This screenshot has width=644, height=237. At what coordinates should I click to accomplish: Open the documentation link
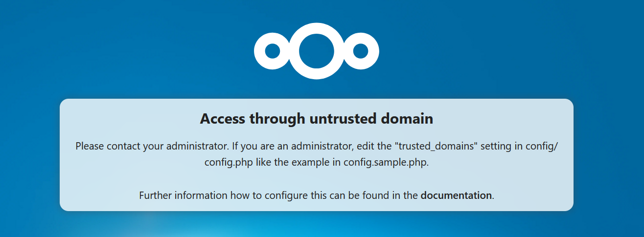pyautogui.click(x=456, y=195)
